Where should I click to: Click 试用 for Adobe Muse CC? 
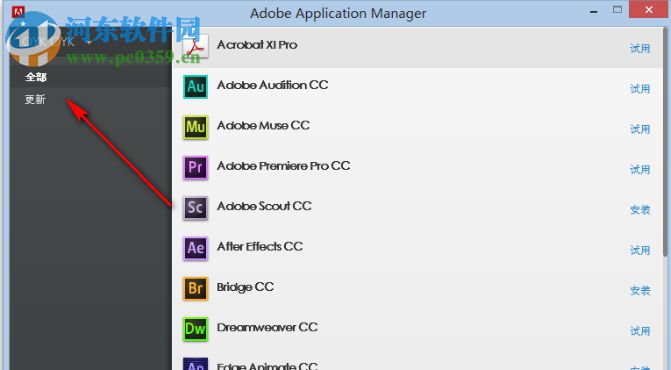pos(640,129)
